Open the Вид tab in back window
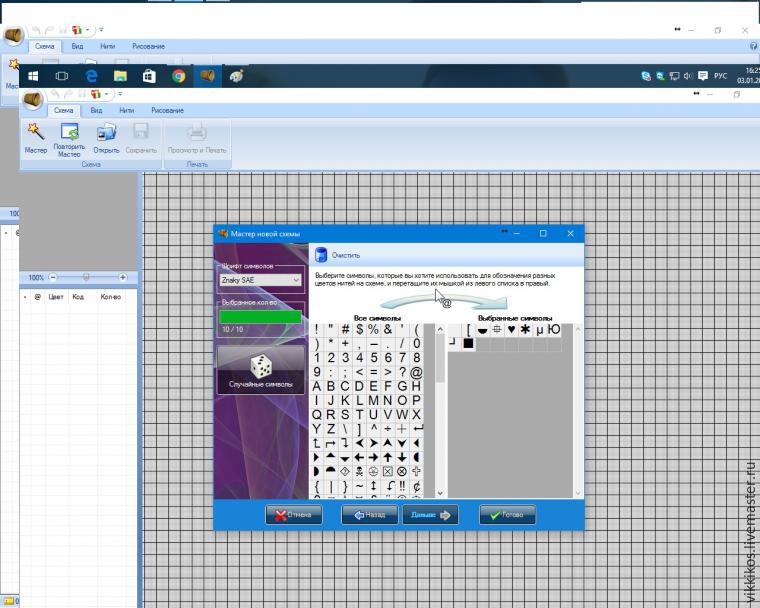 click(77, 47)
